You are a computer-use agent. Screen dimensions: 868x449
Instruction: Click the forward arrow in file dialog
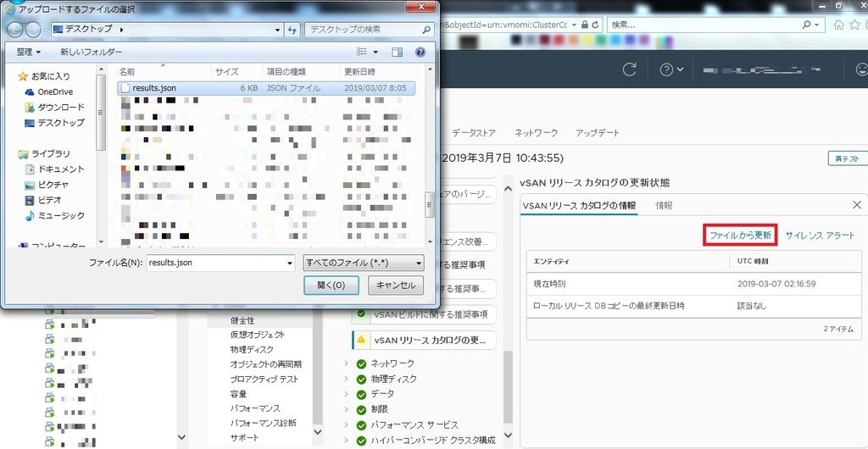33,30
